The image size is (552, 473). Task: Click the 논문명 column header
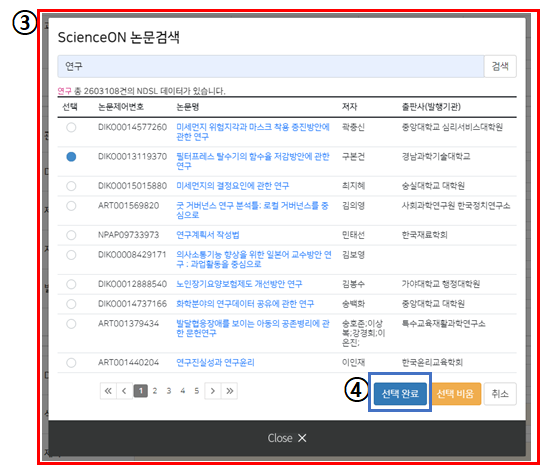click(x=188, y=107)
